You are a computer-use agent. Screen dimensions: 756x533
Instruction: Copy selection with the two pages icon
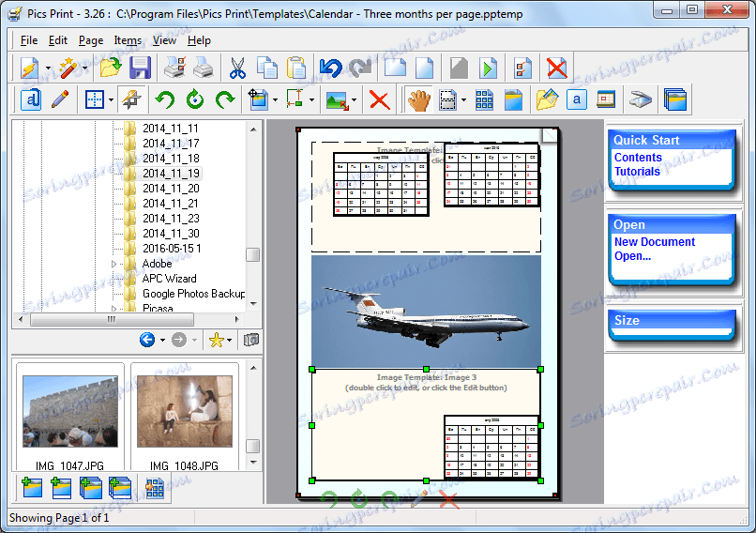click(x=267, y=68)
